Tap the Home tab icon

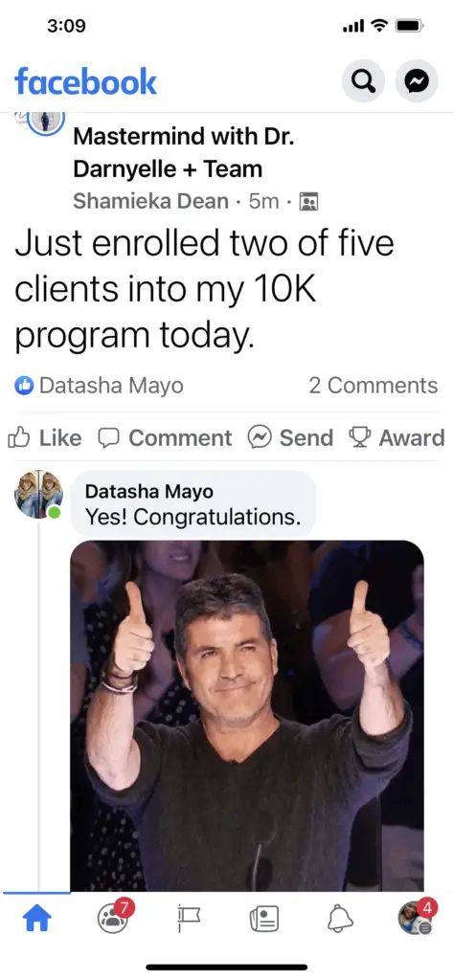tap(37, 919)
